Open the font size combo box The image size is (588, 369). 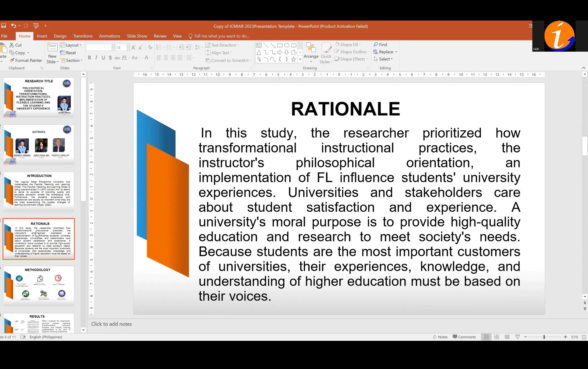(x=121, y=47)
